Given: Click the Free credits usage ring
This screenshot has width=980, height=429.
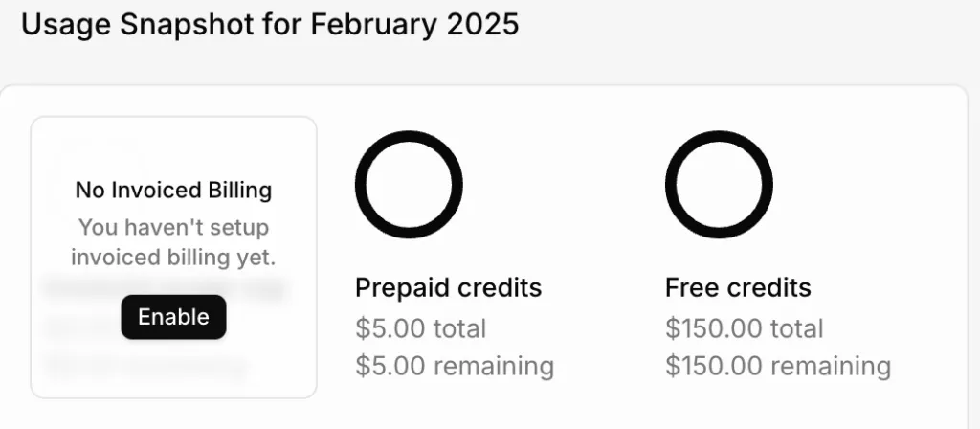Looking at the screenshot, I should 719,183.
